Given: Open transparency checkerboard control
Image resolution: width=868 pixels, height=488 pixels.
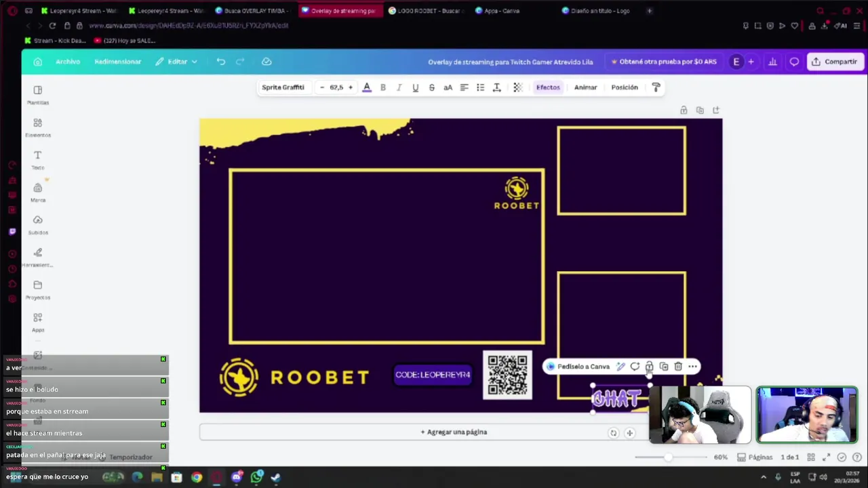Looking at the screenshot, I should coord(518,87).
